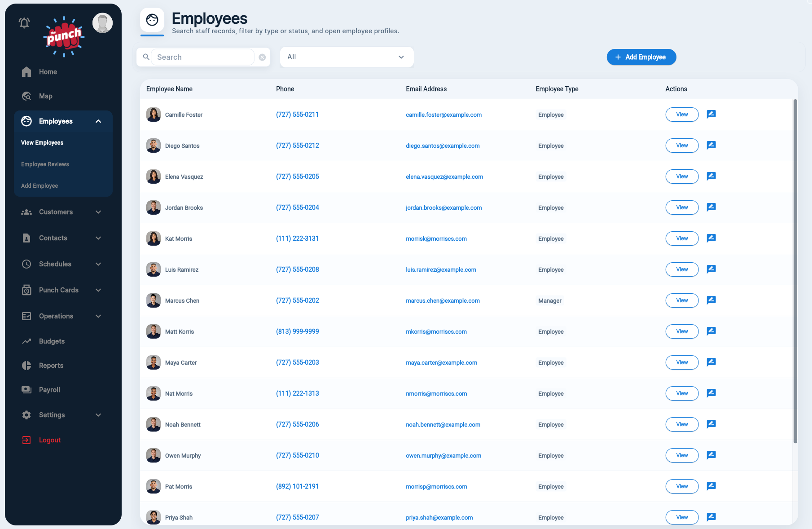The image size is (812, 529).
Task: Click the Contacts book icon
Action: 26,238
